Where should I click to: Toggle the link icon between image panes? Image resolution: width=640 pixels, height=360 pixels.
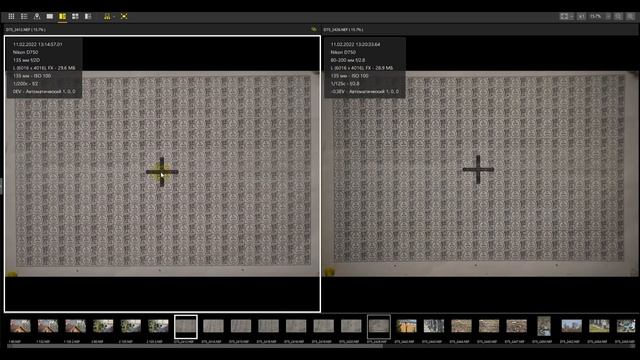click(313, 29)
